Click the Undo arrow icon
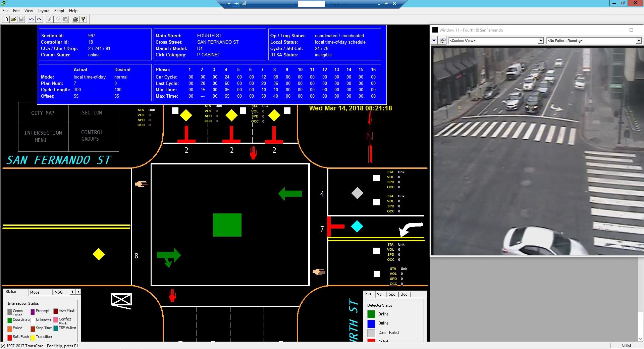The width and height of the screenshot is (644, 349). [31, 19]
